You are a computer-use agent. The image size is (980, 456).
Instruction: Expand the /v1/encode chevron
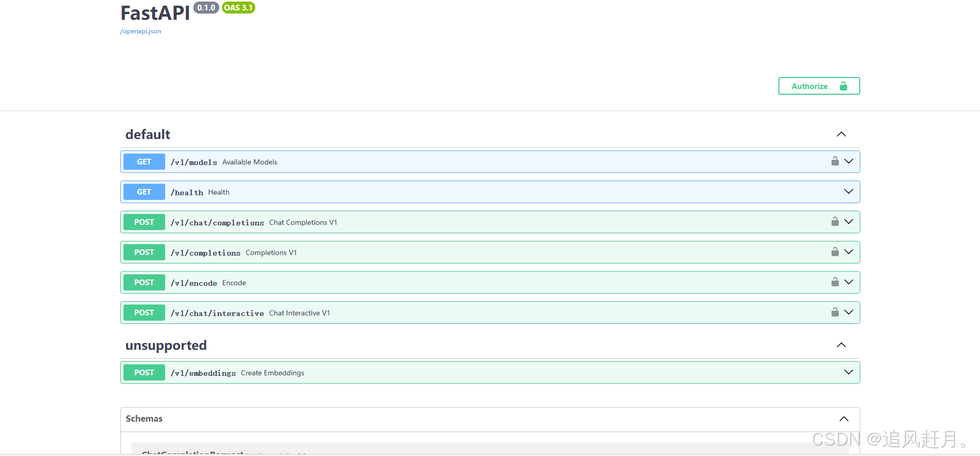tap(849, 282)
